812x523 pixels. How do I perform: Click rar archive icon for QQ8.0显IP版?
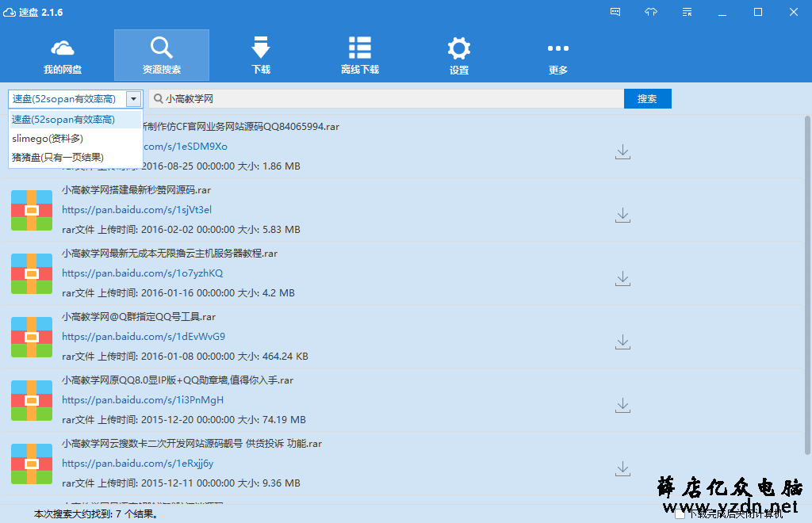click(x=32, y=400)
